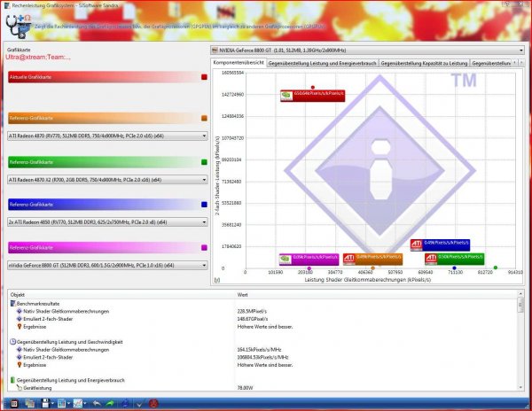
Task: Open the truncated fourth Gegenüberstellung tab
Action: click(x=490, y=64)
